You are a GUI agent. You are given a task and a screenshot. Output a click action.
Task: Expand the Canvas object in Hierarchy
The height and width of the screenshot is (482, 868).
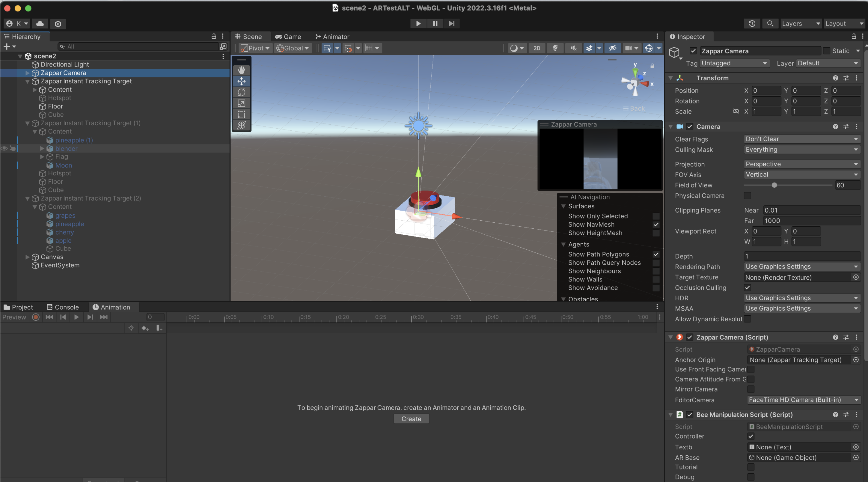pyautogui.click(x=28, y=257)
